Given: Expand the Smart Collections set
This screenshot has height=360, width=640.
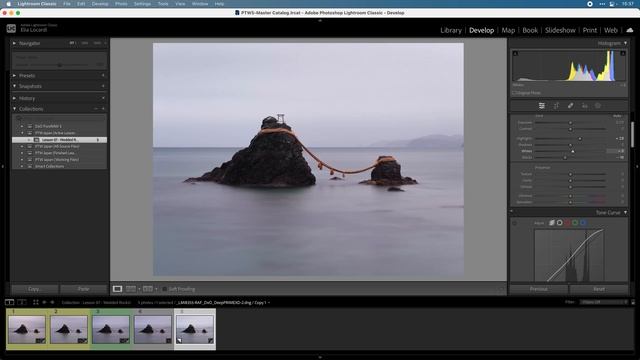Looking at the screenshot, I should (x=22, y=167).
